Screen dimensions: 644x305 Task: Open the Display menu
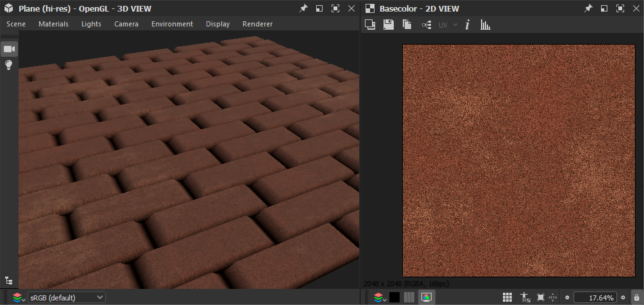(218, 24)
